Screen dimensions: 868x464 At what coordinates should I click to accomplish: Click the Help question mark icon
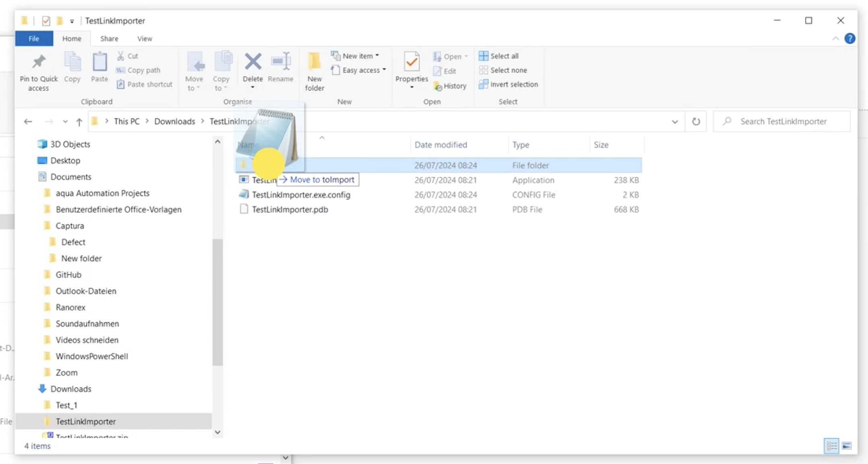pos(849,39)
